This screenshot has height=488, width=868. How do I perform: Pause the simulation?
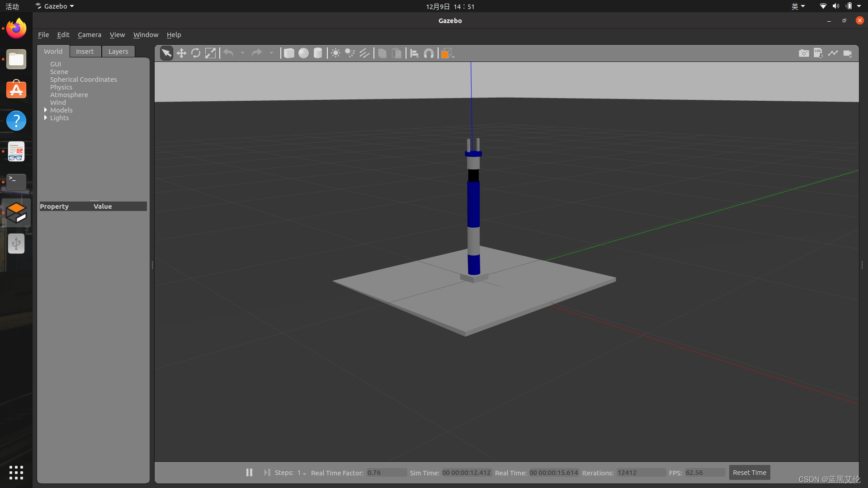(x=249, y=472)
